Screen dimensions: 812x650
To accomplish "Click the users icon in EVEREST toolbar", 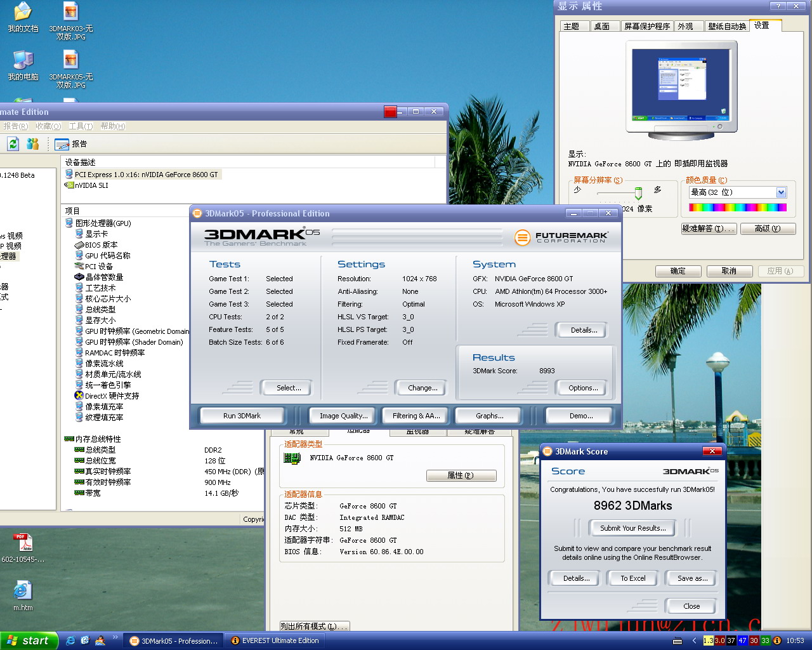I will coord(32,144).
